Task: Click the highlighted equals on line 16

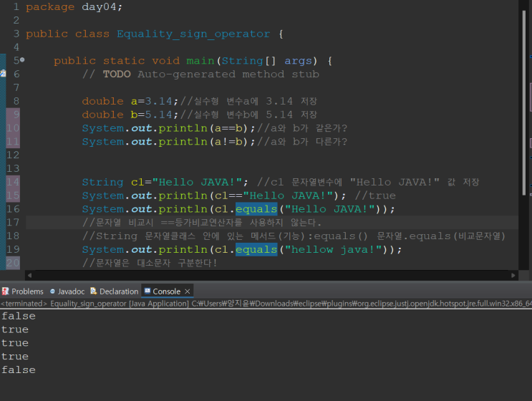Action: tap(256, 209)
